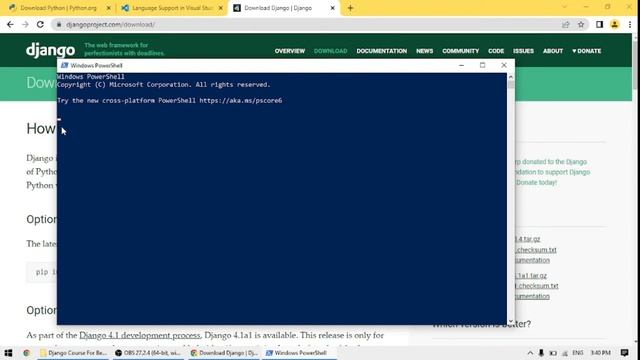Open the Windows Start menu
This screenshot has height=360, width=640.
(x=8, y=353)
